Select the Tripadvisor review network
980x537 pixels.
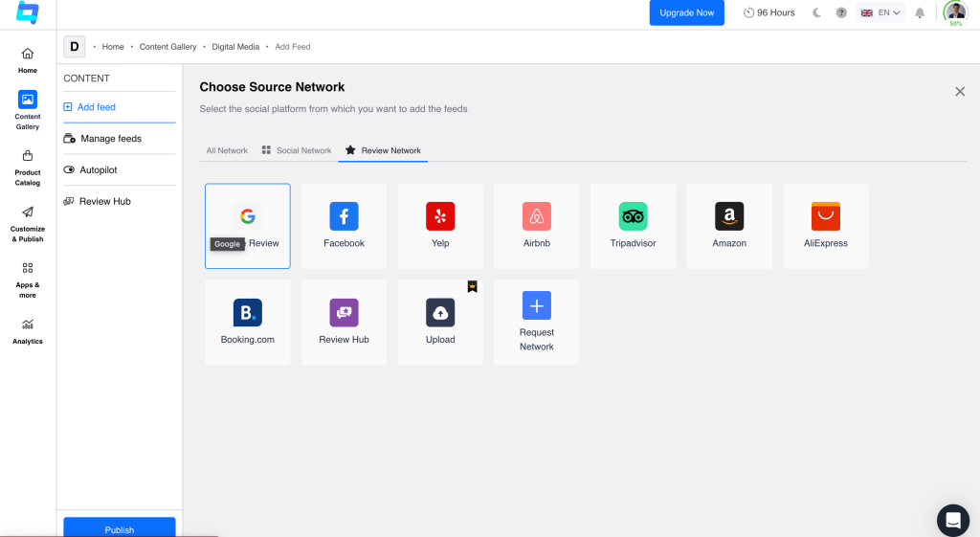pos(633,226)
